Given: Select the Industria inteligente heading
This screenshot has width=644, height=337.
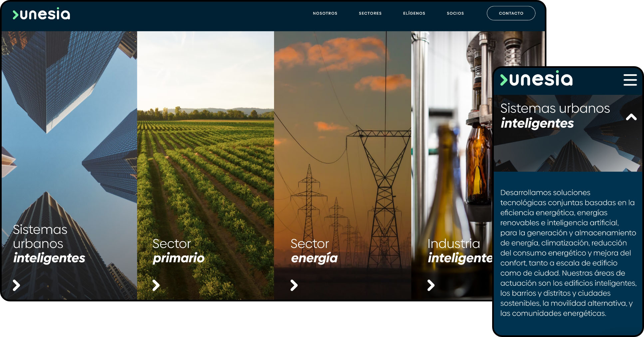Looking at the screenshot, I should [x=460, y=251].
